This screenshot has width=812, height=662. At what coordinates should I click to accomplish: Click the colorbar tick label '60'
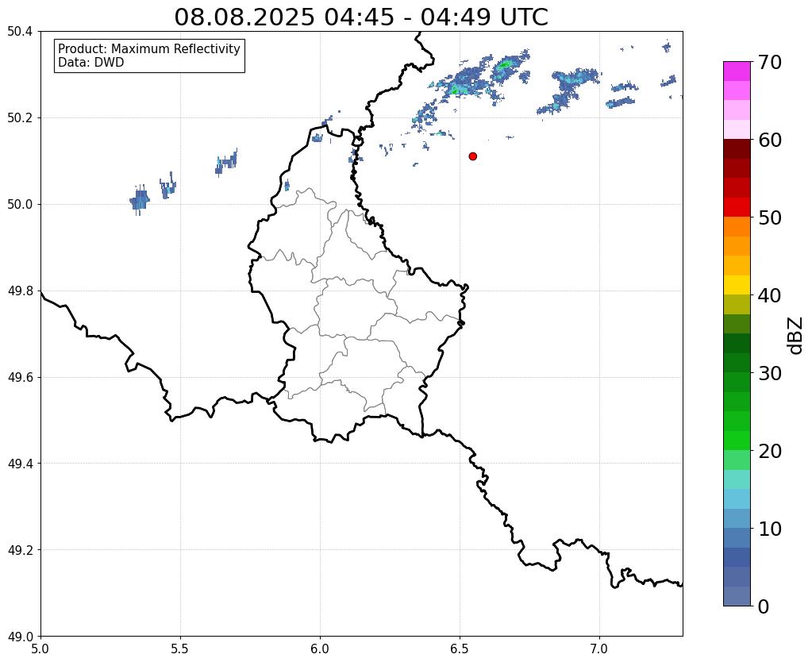pyautogui.click(x=770, y=140)
